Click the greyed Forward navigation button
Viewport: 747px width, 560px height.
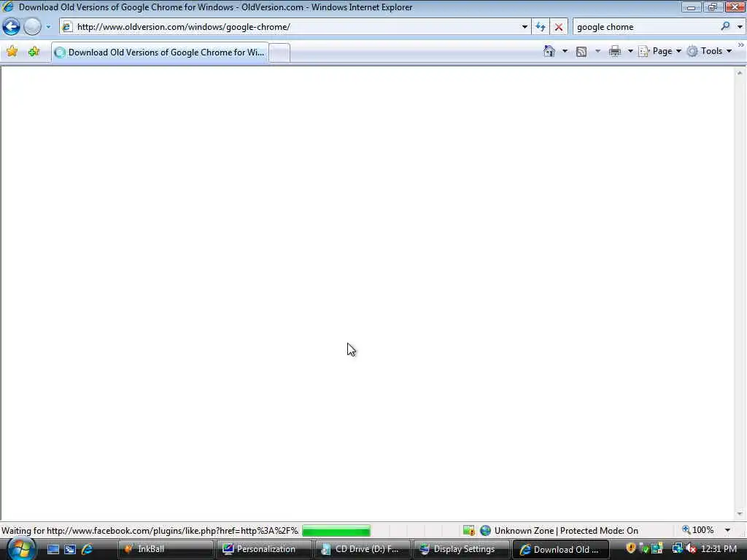tap(32, 27)
